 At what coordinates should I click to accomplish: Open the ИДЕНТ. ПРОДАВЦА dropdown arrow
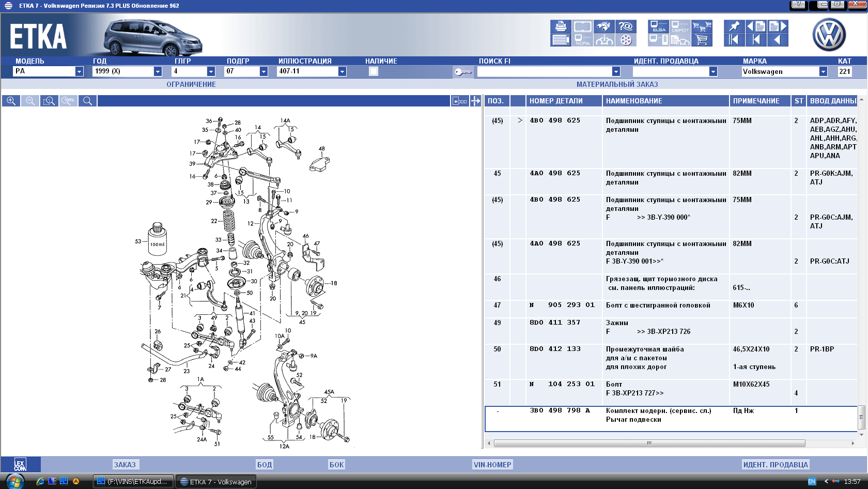click(x=713, y=71)
